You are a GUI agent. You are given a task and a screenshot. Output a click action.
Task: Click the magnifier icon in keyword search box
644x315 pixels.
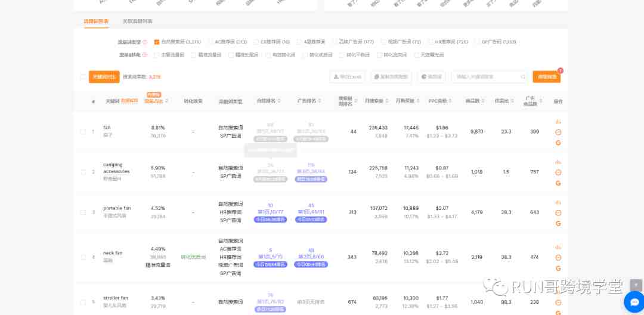(x=523, y=77)
